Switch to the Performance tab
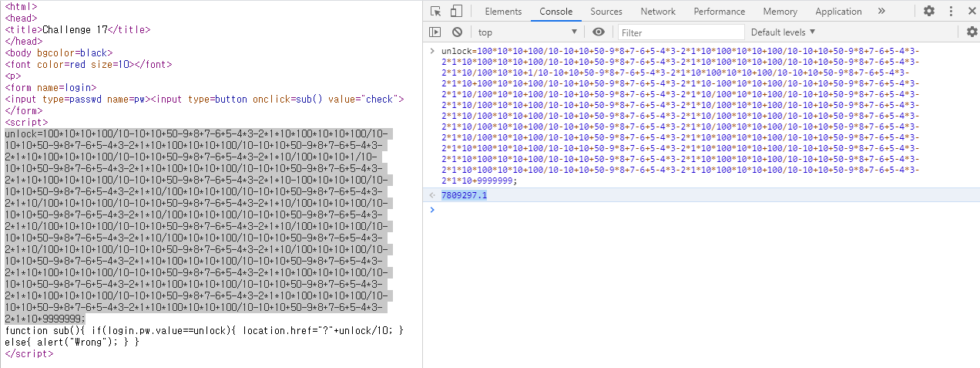The width and height of the screenshot is (980, 368). (720, 11)
